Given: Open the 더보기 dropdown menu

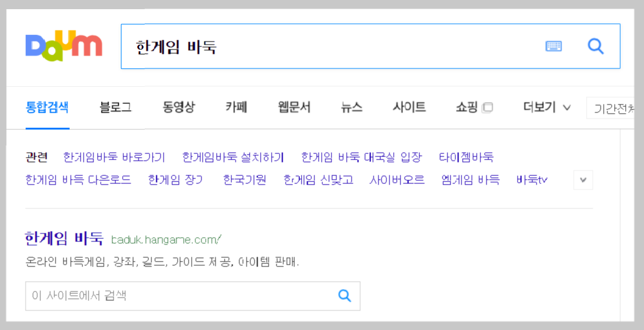Looking at the screenshot, I should [547, 108].
